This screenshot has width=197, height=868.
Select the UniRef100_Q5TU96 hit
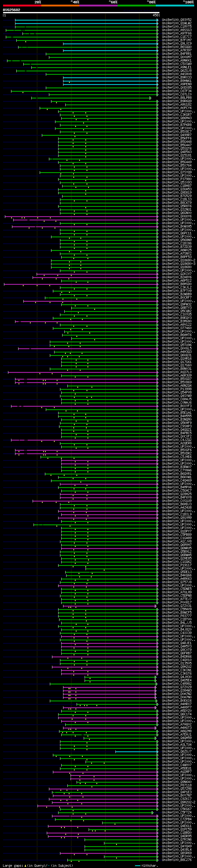(x=177, y=345)
